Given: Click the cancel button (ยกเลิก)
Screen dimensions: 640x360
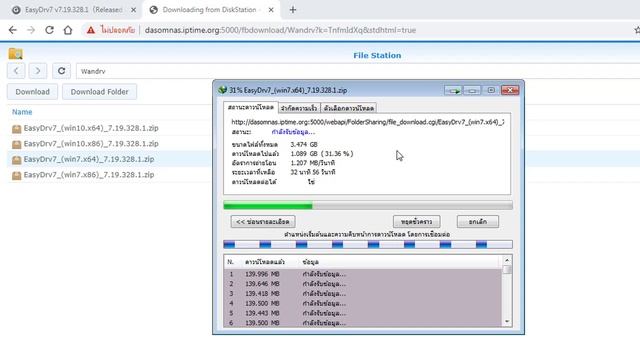Looking at the screenshot, I should pyautogui.click(x=478, y=222).
